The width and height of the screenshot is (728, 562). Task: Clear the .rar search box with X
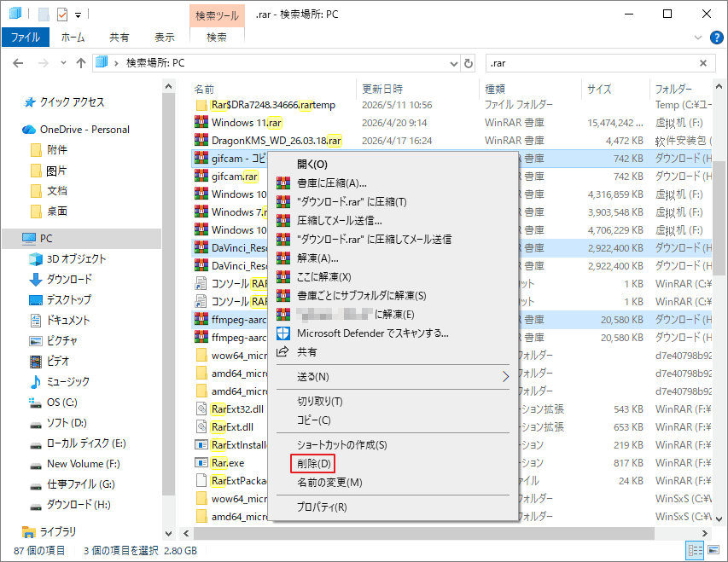(x=703, y=63)
